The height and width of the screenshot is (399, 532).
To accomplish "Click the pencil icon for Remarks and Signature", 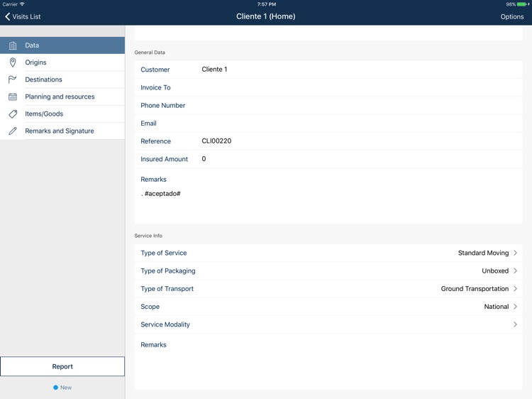I will coord(13,131).
